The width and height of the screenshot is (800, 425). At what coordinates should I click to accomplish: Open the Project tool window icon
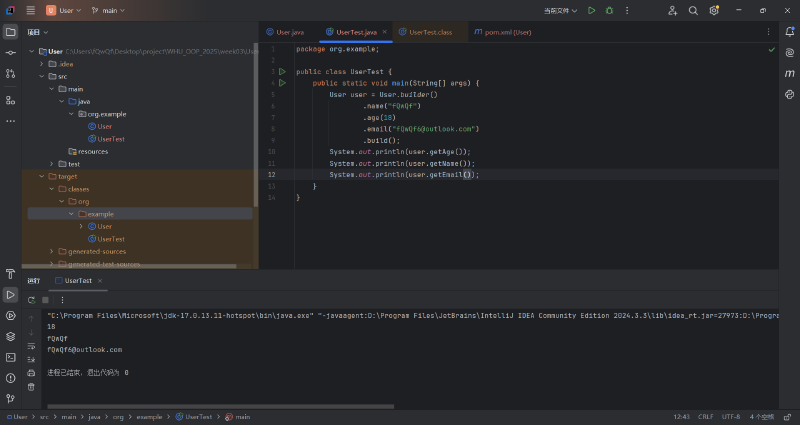[10, 32]
